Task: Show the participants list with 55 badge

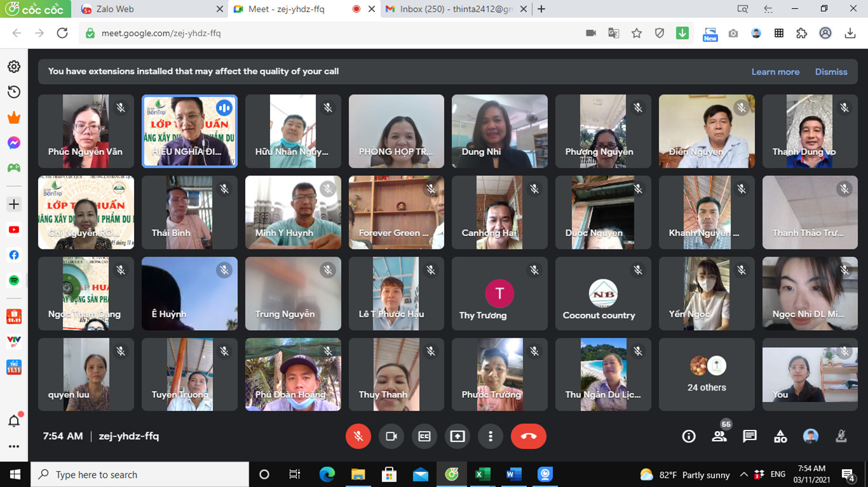Action: pyautogui.click(x=719, y=436)
